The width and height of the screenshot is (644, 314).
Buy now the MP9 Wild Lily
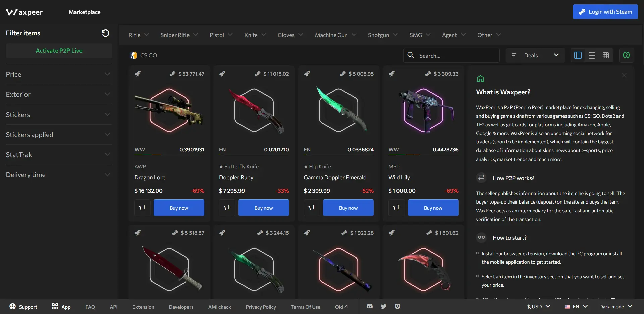[x=433, y=208]
